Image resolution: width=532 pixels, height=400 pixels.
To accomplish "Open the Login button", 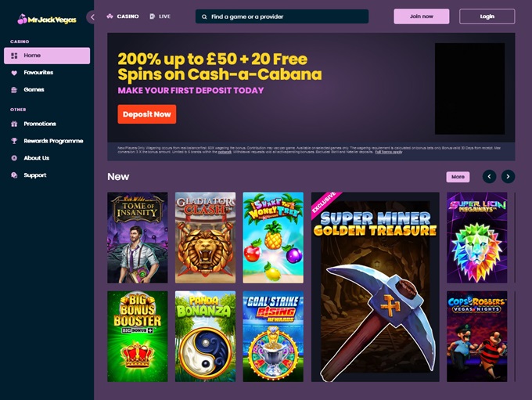I will pyautogui.click(x=487, y=16).
